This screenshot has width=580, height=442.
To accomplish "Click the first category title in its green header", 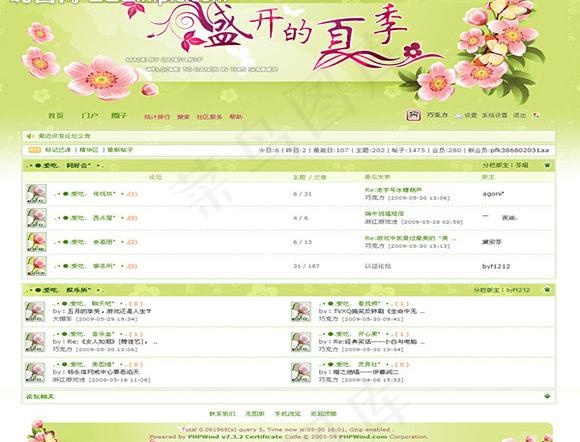I will point(64,165).
